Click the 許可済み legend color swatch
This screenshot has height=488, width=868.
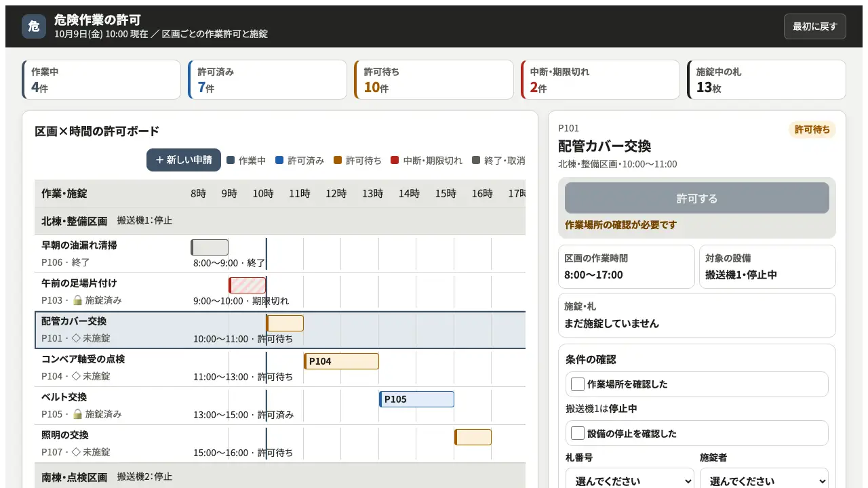point(279,161)
